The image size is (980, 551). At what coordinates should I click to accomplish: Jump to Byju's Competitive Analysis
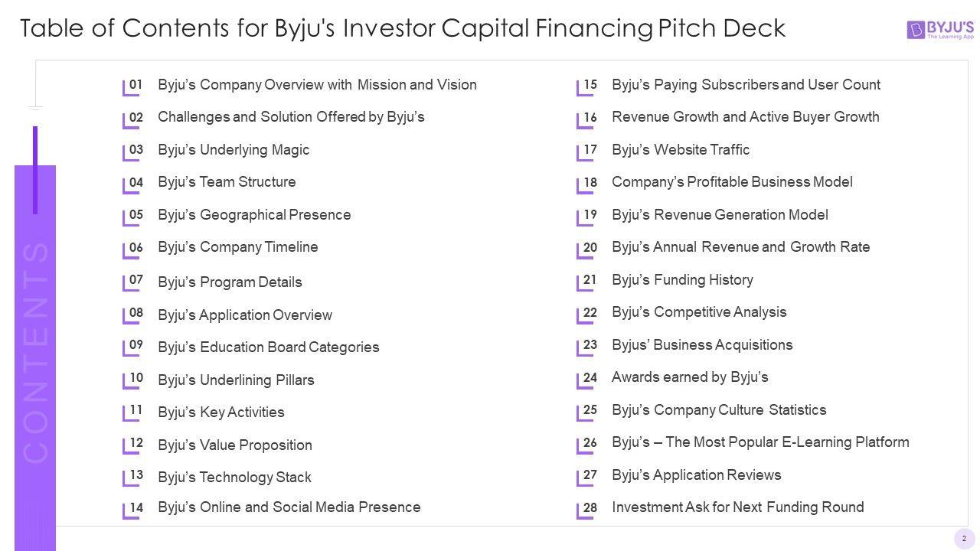(699, 312)
